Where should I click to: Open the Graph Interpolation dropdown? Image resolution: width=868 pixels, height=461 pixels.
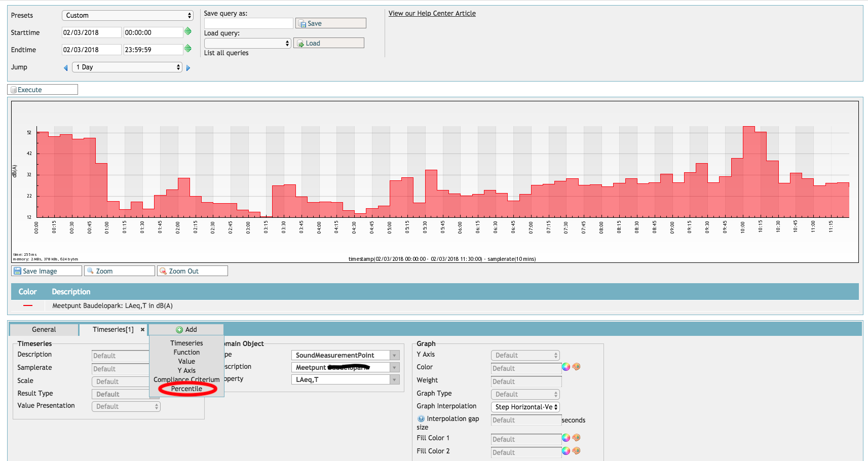point(525,407)
